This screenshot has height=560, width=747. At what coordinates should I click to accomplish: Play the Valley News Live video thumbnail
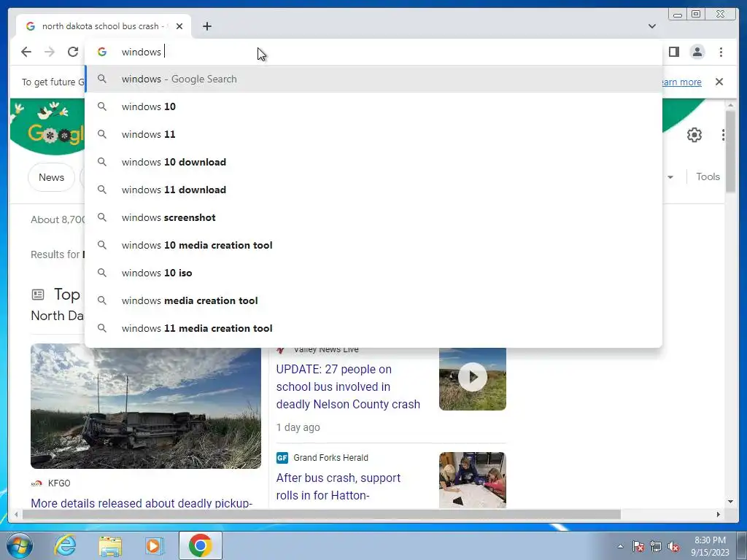tap(473, 378)
